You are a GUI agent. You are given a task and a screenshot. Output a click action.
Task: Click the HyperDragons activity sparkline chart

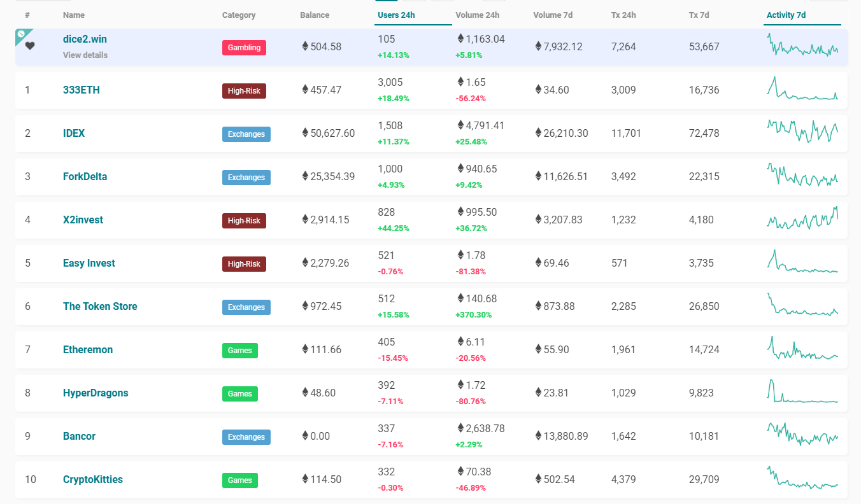coord(802,391)
